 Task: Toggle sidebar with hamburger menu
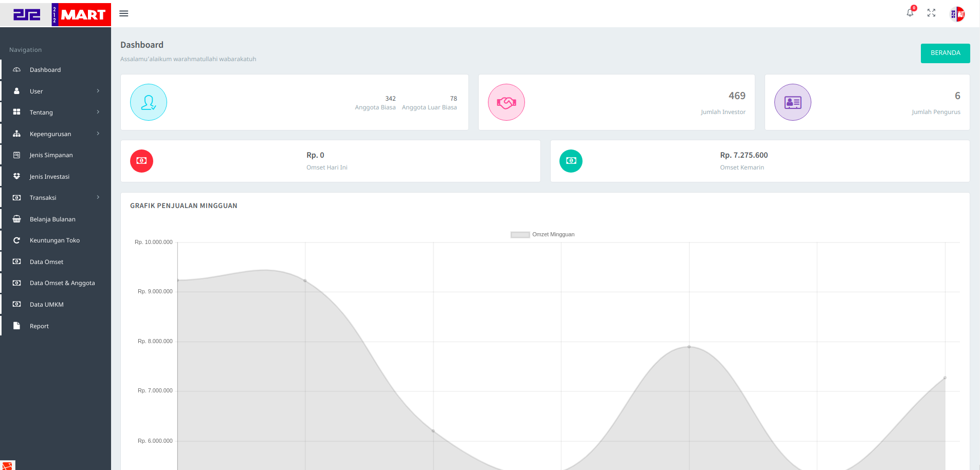click(124, 13)
